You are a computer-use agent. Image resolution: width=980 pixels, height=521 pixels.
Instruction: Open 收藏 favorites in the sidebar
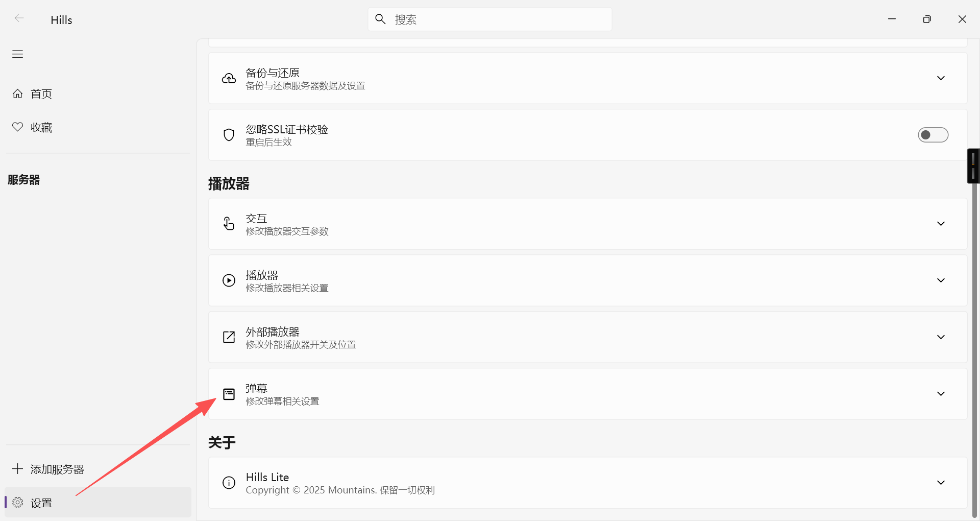97,127
